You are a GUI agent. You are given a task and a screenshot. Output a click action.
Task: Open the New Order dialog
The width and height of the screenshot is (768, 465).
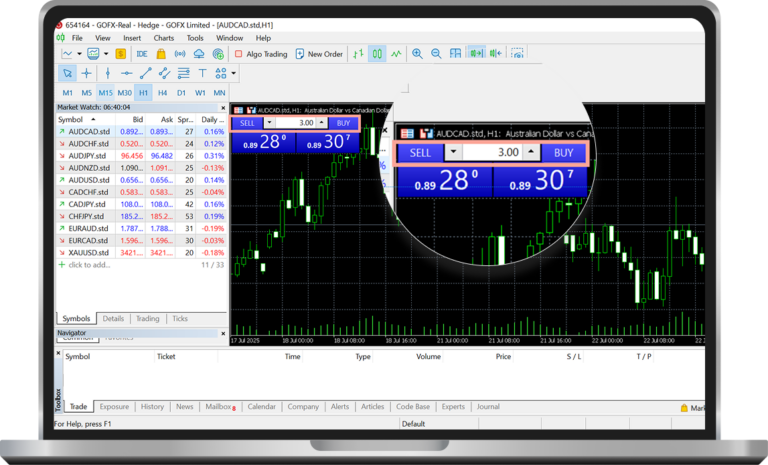click(x=319, y=54)
